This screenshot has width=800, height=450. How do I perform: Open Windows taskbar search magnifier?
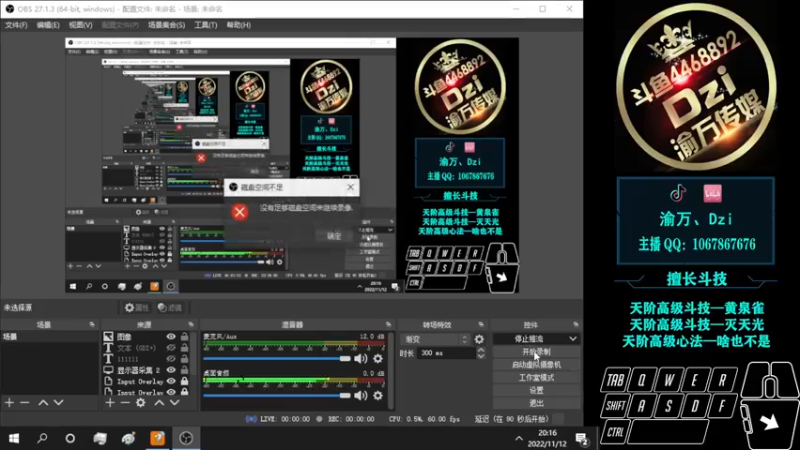(42, 438)
